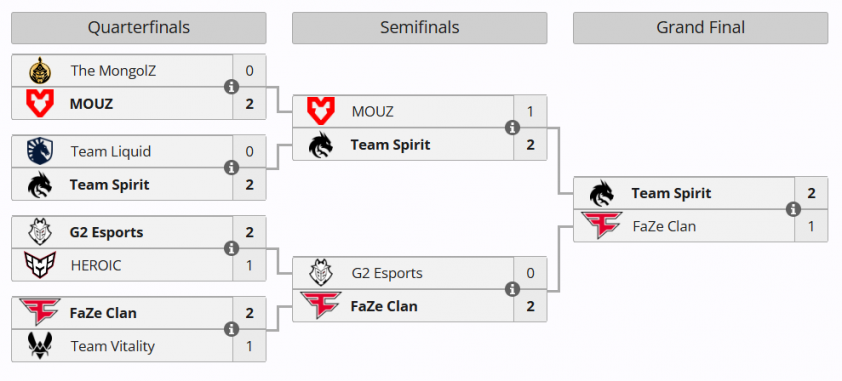Open MOUZ vs Team Spirit semifinal info
Viewport: 842px width, 381px height.
512,128
